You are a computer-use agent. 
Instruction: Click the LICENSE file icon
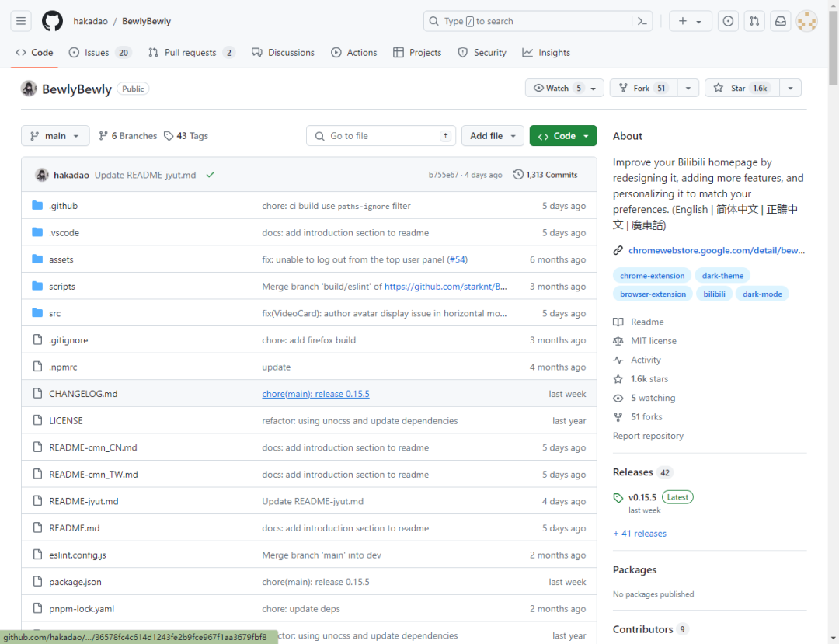pyautogui.click(x=37, y=420)
